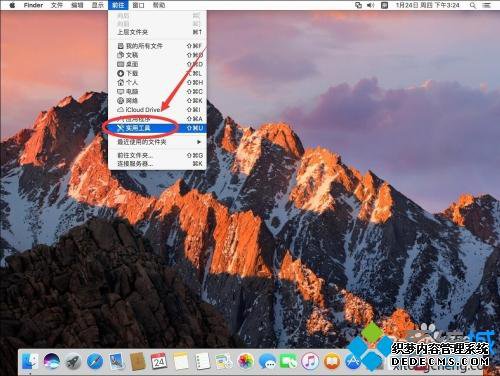Choose 文稿 in the Go menu
Screen dimensions: 500x376
tap(157, 55)
